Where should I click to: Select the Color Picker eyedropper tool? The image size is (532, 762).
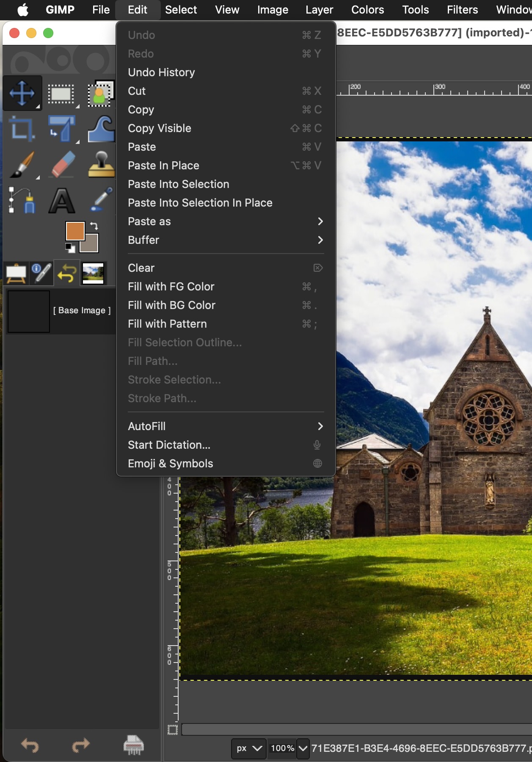tap(101, 200)
